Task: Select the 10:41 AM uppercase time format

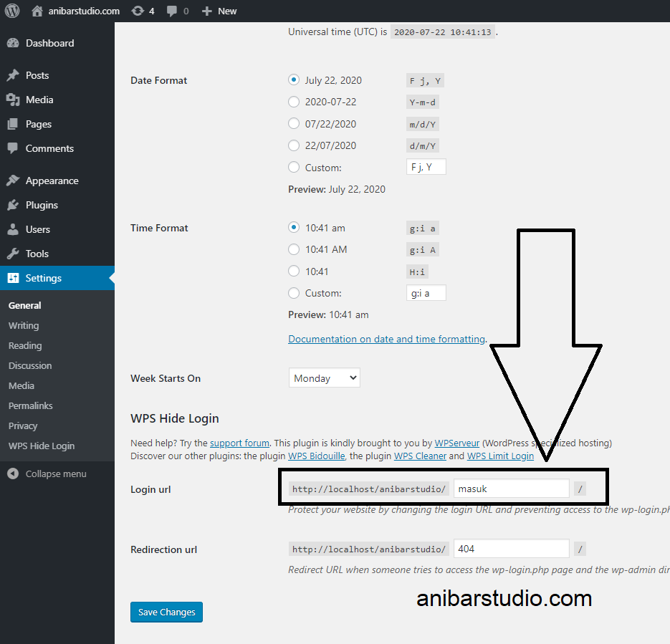Action: [294, 249]
